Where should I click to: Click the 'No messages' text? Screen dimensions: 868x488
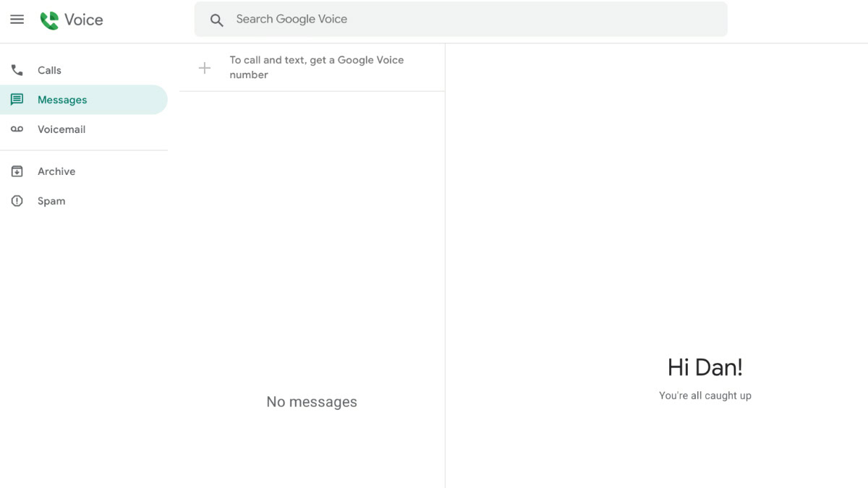312,402
